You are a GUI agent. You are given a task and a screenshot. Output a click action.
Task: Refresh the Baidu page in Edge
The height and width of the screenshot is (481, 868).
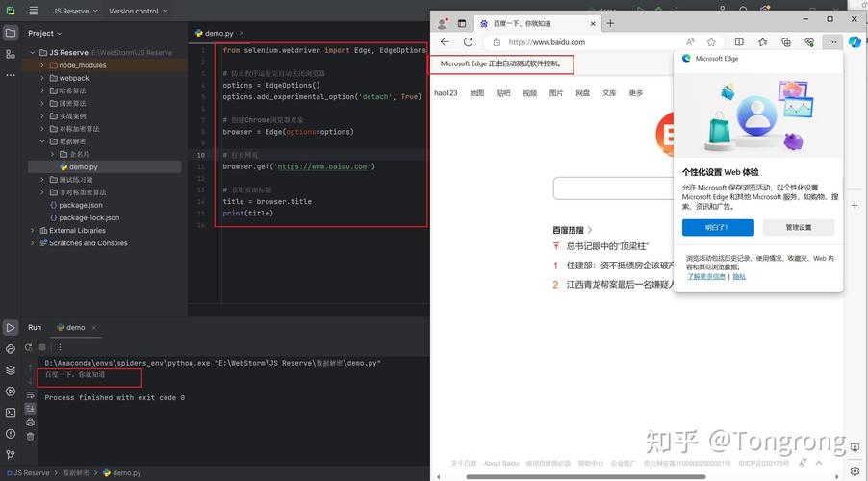tap(469, 42)
